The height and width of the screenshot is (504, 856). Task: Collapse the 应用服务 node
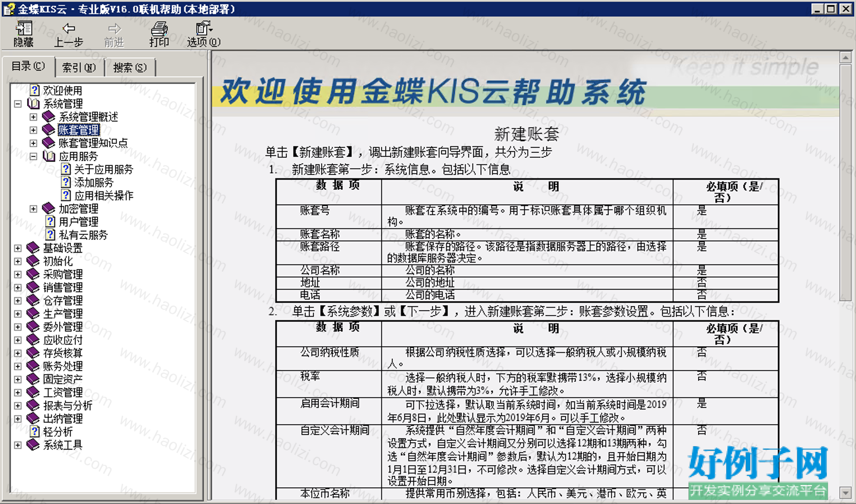coord(33,156)
